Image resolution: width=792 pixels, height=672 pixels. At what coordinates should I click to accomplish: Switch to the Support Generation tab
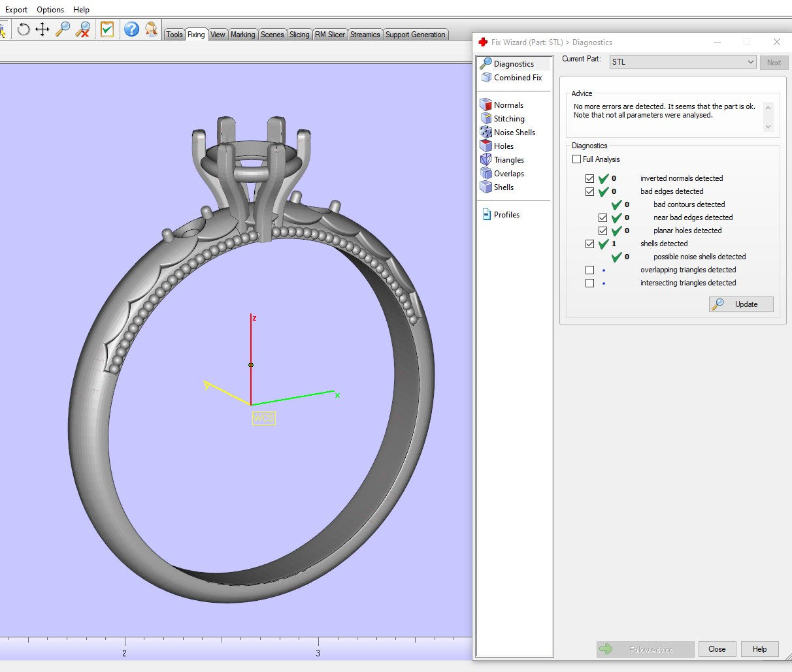(x=415, y=35)
